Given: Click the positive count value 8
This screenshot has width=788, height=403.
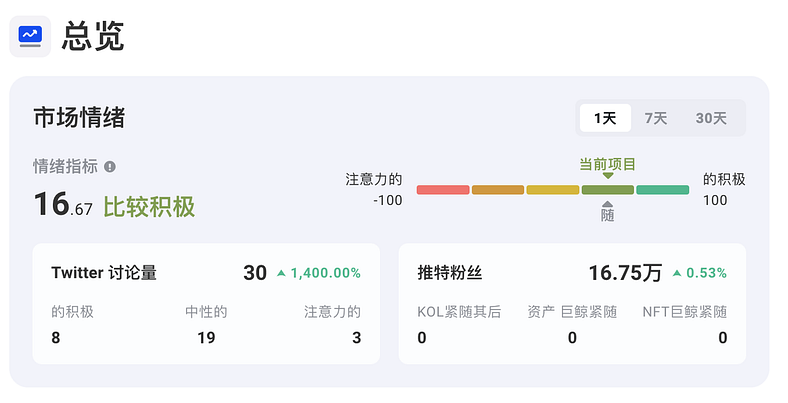Looking at the screenshot, I should pyautogui.click(x=56, y=338).
